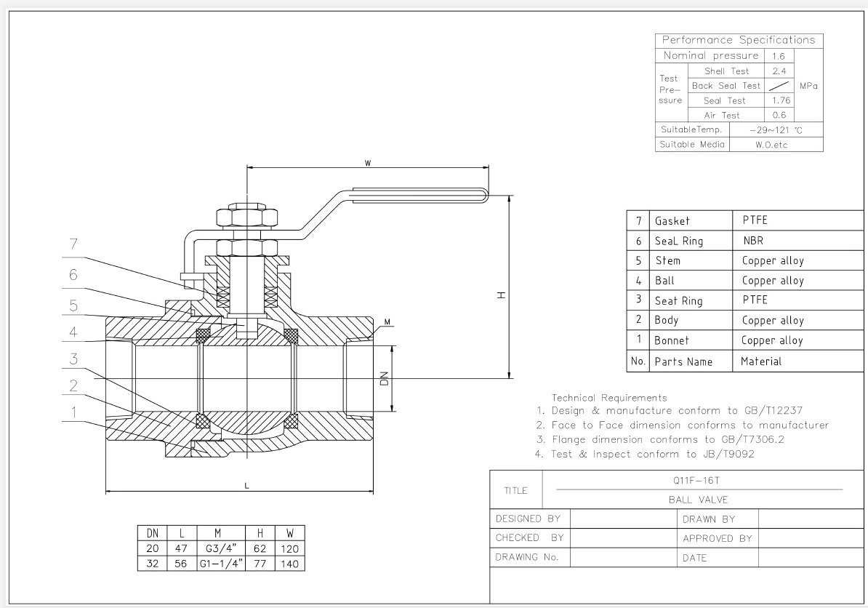Click the "Material" column header
This screenshot has height=608, width=868.
coord(761,361)
